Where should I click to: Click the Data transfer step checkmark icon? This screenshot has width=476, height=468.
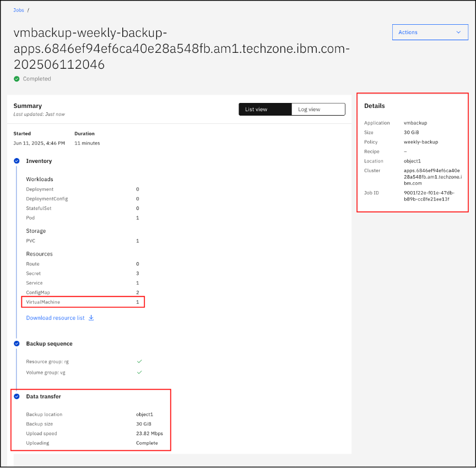click(x=17, y=396)
